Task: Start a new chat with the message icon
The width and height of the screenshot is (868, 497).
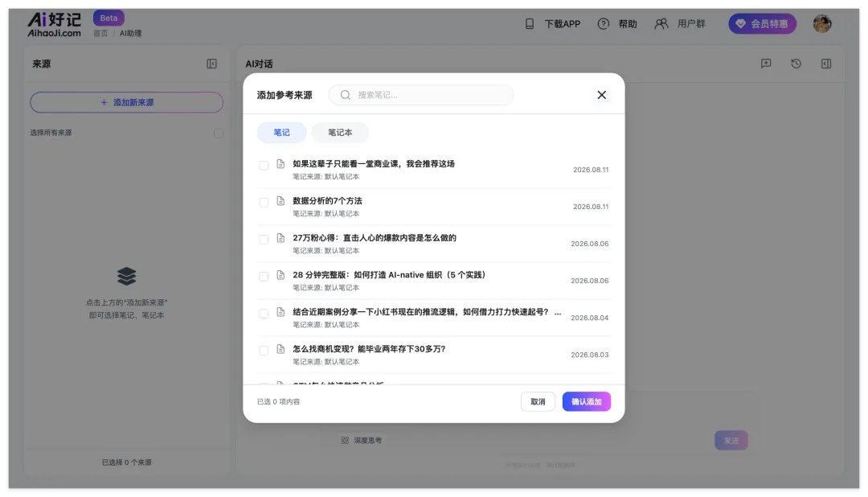Action: (x=766, y=64)
